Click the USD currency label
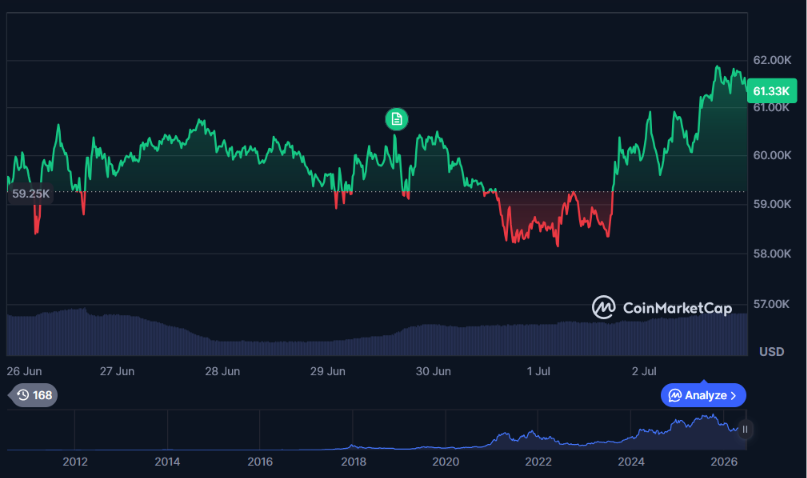The width and height of the screenshot is (807, 478). tap(771, 351)
